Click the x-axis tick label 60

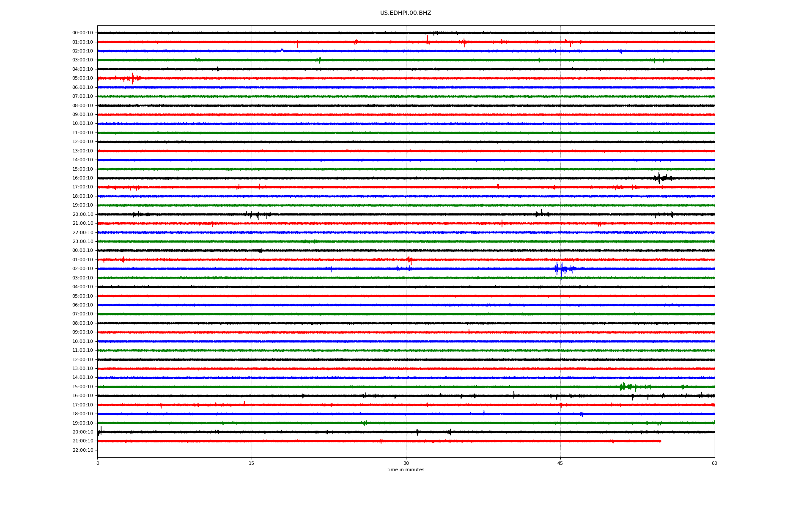tap(714, 463)
